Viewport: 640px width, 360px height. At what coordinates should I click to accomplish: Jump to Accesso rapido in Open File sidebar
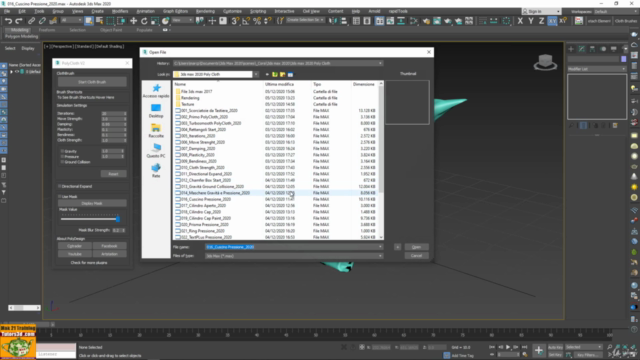click(x=156, y=91)
